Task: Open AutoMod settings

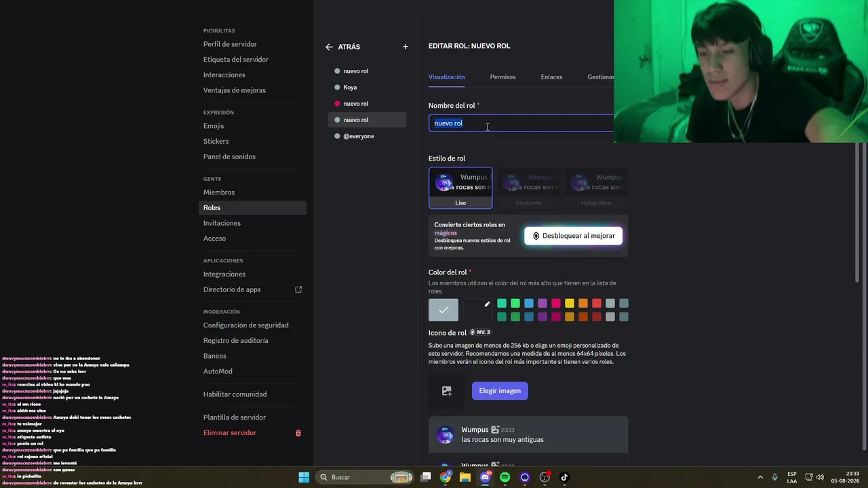Action: click(x=252, y=371)
